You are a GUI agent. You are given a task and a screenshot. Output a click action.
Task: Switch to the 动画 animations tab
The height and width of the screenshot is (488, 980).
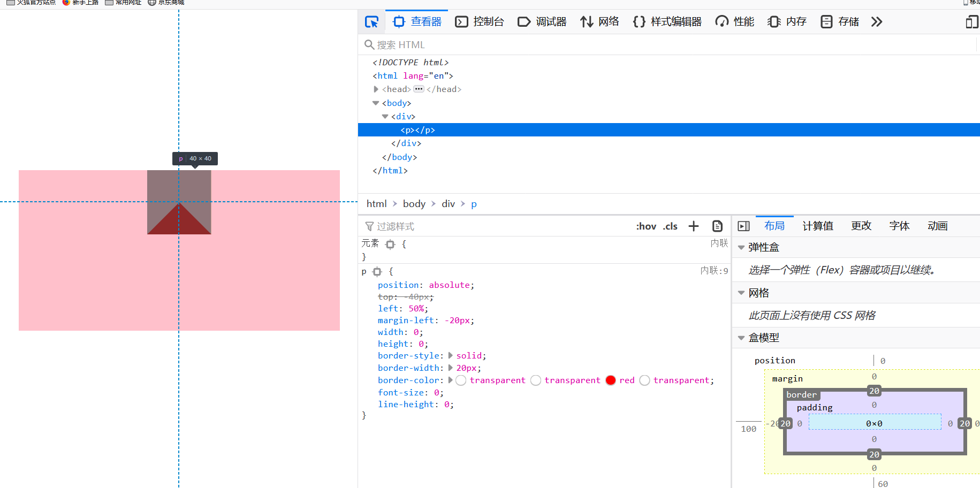tap(938, 226)
